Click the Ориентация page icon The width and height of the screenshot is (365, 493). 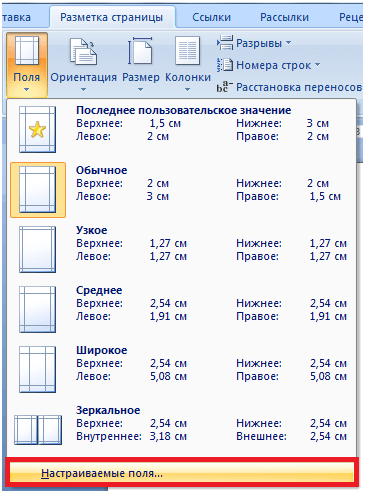[83, 51]
